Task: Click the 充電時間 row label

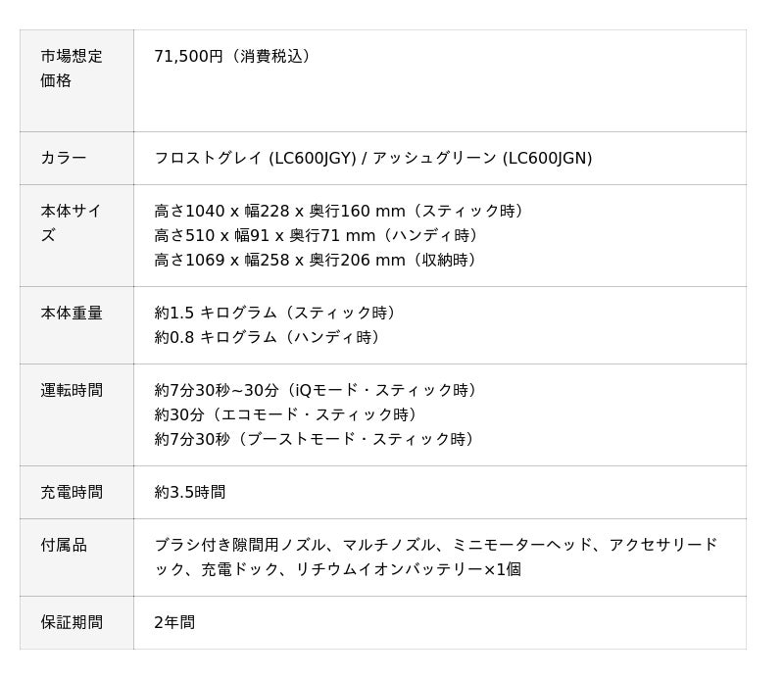Action: tap(71, 492)
